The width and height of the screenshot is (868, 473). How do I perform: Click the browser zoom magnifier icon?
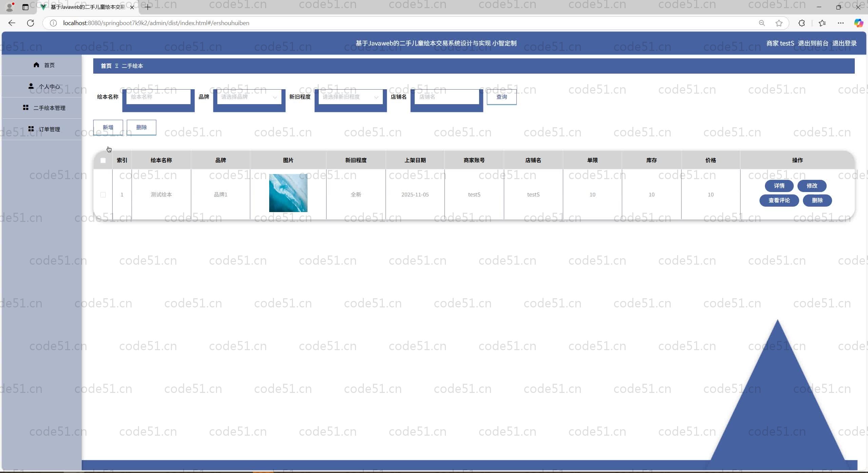(x=762, y=23)
